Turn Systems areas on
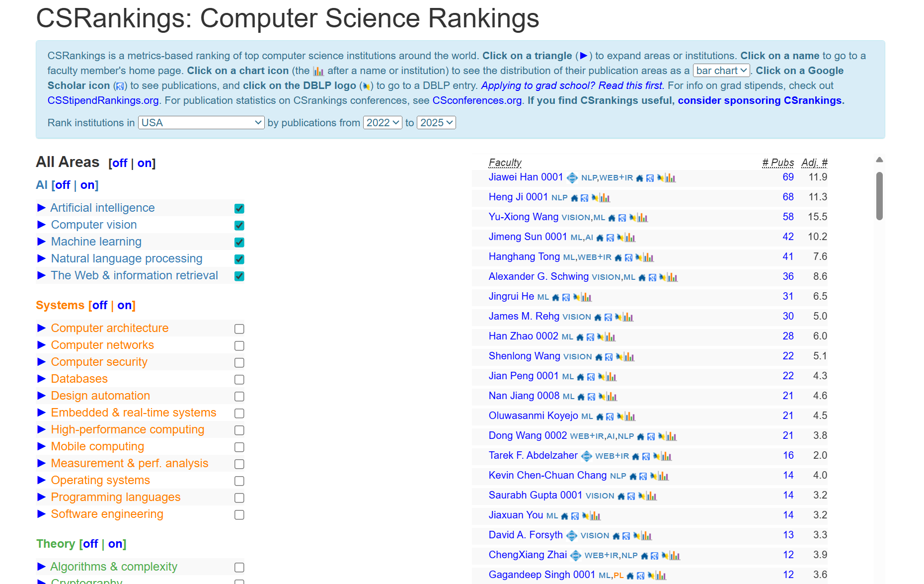924x584 pixels. [125, 305]
